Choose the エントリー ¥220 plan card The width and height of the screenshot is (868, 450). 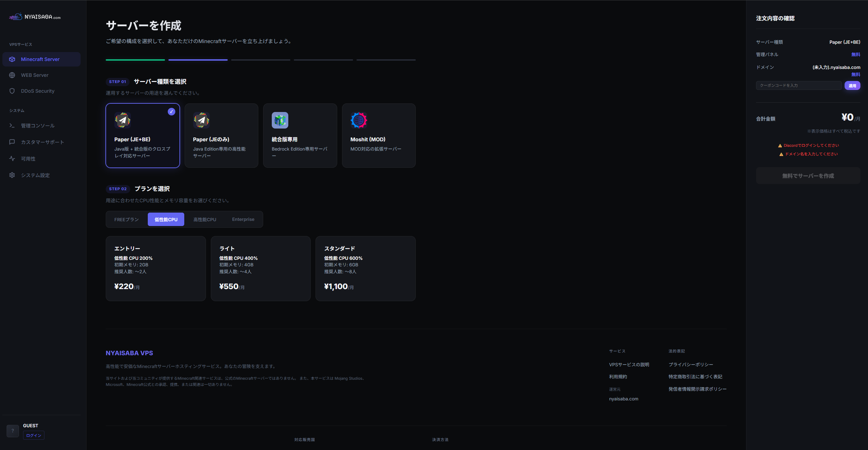point(156,268)
